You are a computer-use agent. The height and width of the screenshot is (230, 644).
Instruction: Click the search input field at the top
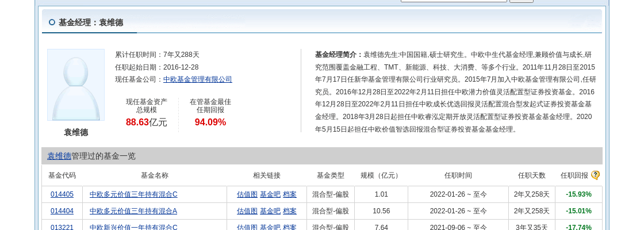pyautogui.click(x=454, y=1)
